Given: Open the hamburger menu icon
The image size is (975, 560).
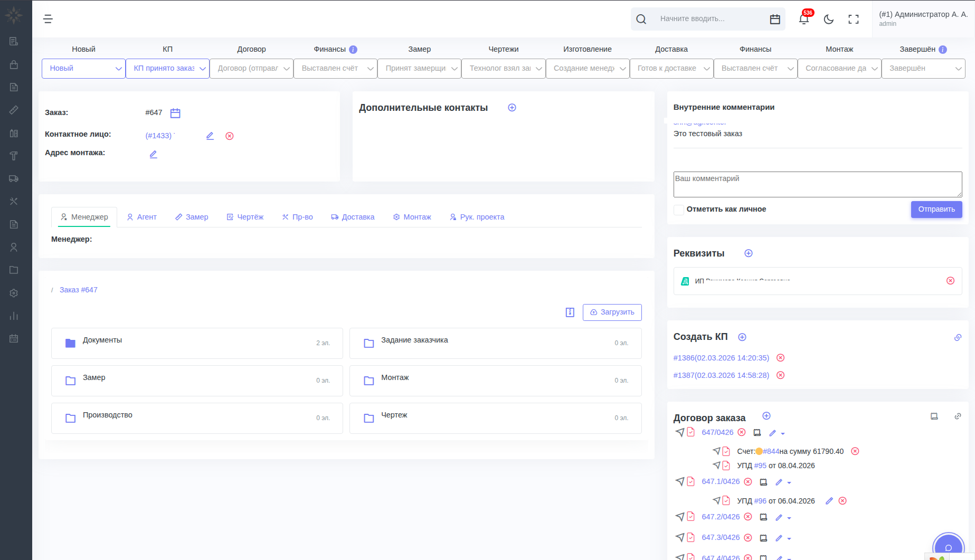Looking at the screenshot, I should click(x=48, y=19).
